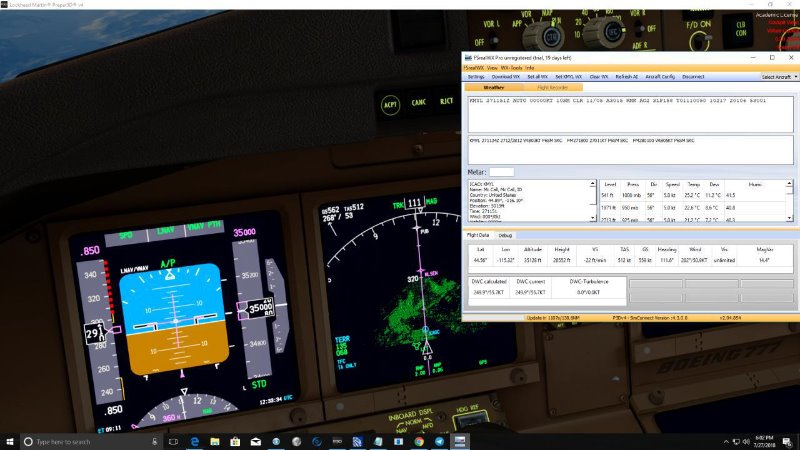
Task: Open Google Chrome from the taskbar
Action: click(x=419, y=442)
